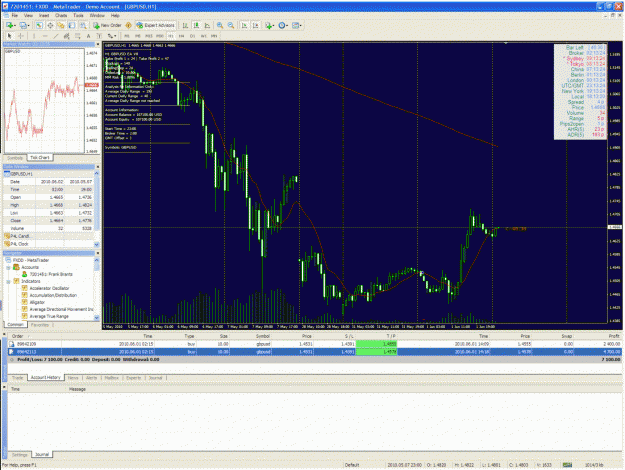Screen dimensions: 625x470
Task: Select the Crosshair tool
Action: [x=21, y=36]
